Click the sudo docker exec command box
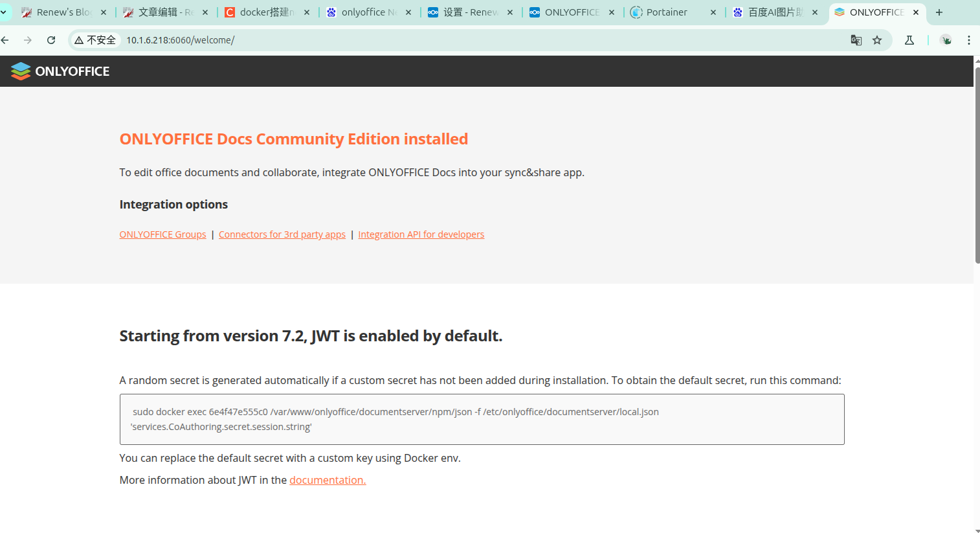980x533 pixels. point(482,419)
